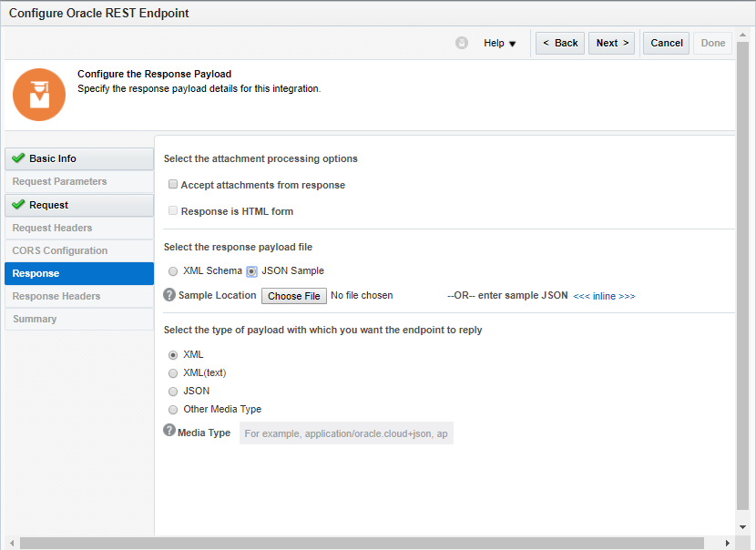Click right arrow of horizontal scrollbar
This screenshot has height=550, width=756.
coord(727,543)
